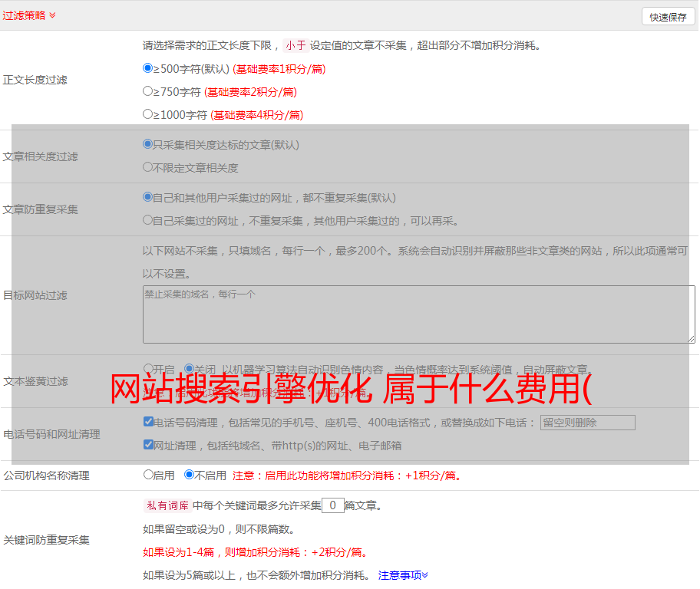Toggle the 网址清理 checkbox
Screen dimensions: 700x589
(148, 444)
